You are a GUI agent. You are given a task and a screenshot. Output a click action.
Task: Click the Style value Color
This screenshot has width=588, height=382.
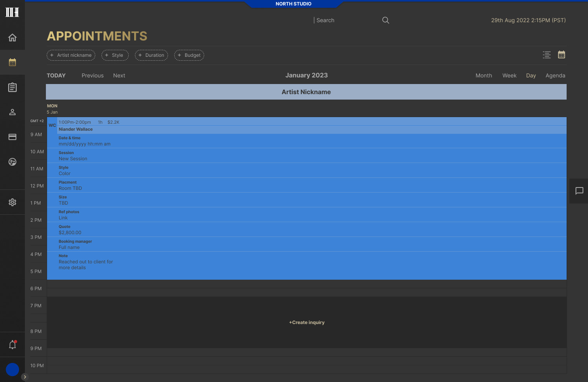[65, 173]
